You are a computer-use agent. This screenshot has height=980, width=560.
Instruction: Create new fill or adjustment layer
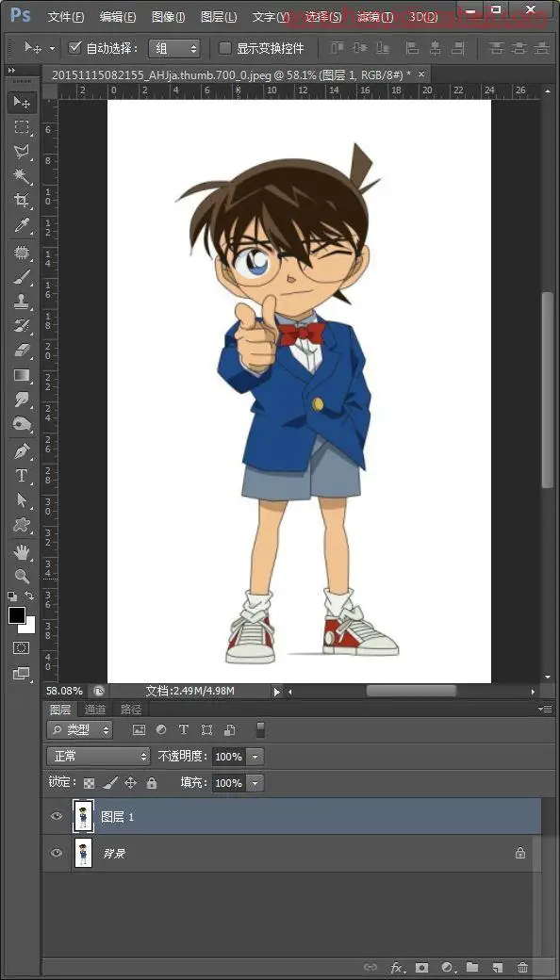pos(446,968)
